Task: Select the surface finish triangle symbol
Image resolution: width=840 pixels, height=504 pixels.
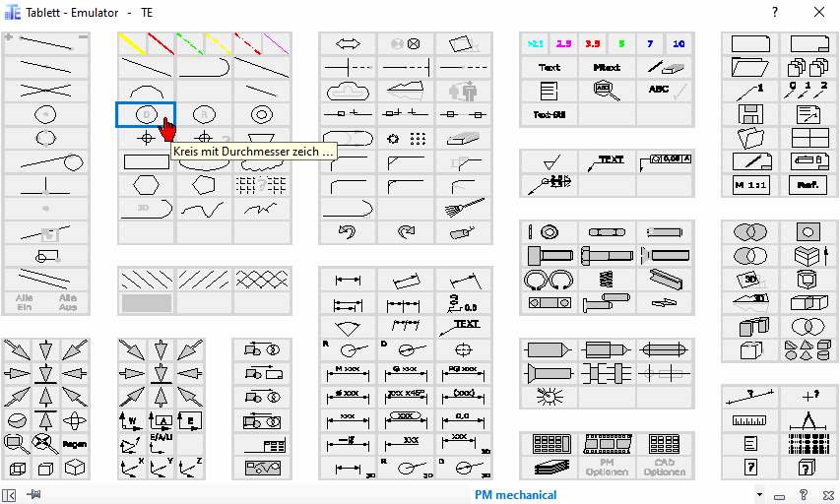Action: pos(549,161)
